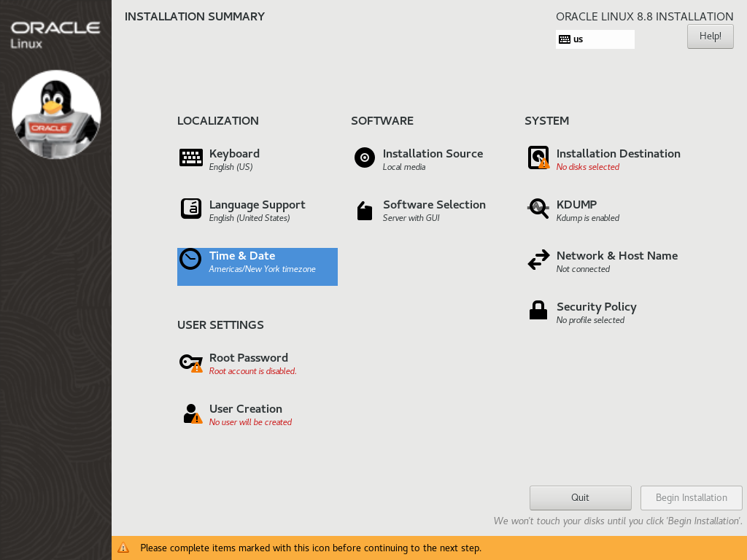Viewport: 747px width, 560px height.
Task: Click the 'us' keyboard layout text
Action: click(x=578, y=39)
